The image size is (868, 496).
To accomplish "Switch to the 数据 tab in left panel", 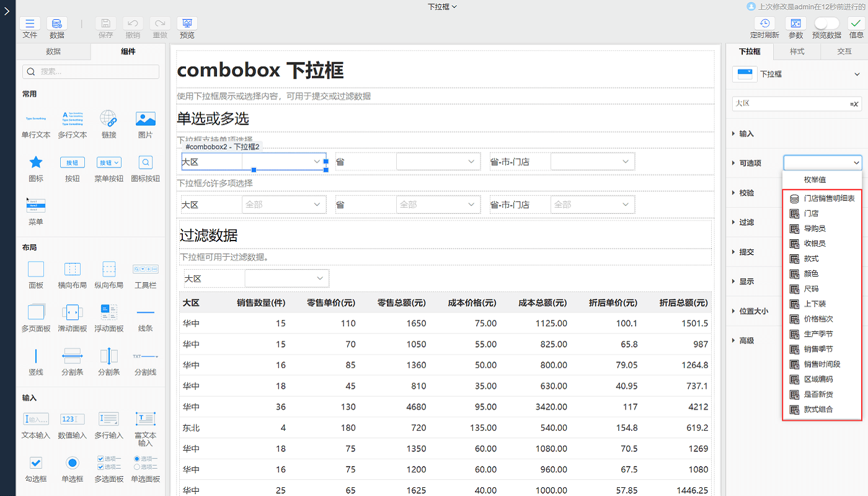I will point(53,51).
